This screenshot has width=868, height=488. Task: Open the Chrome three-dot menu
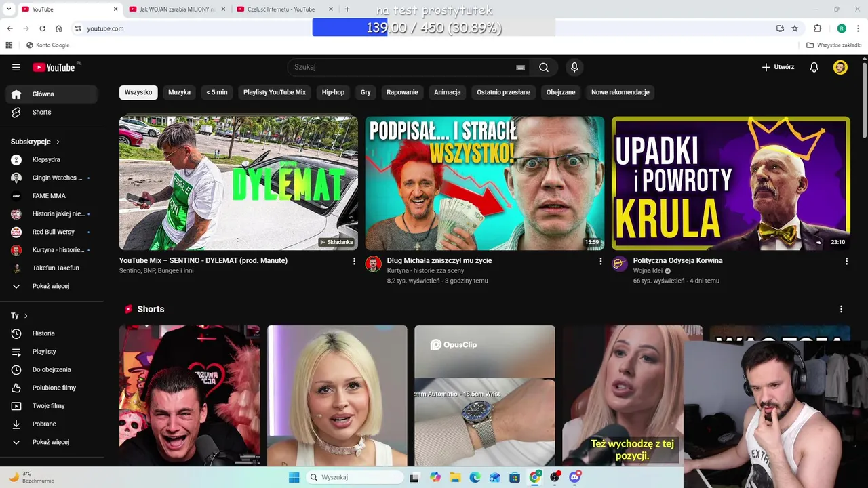[x=859, y=28]
